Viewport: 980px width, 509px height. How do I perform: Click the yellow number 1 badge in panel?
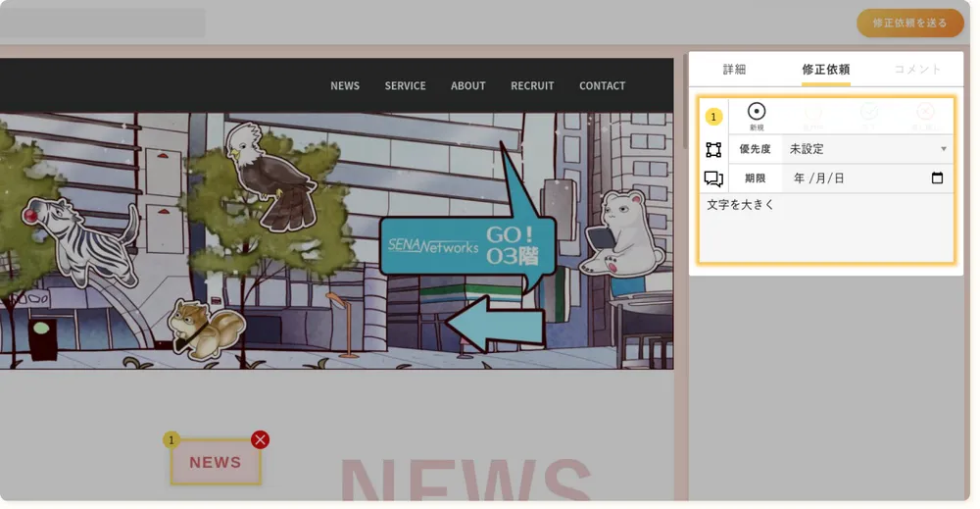713,117
